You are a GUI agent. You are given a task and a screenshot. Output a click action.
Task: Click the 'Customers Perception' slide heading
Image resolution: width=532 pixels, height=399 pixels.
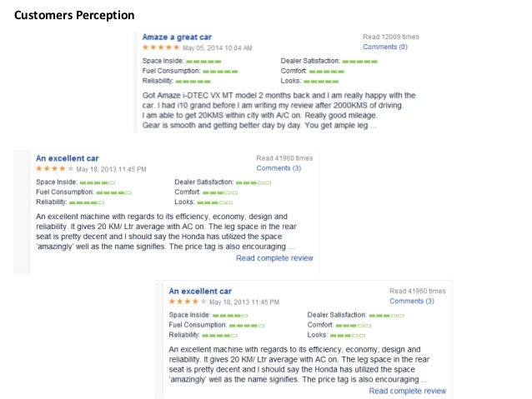pos(74,15)
